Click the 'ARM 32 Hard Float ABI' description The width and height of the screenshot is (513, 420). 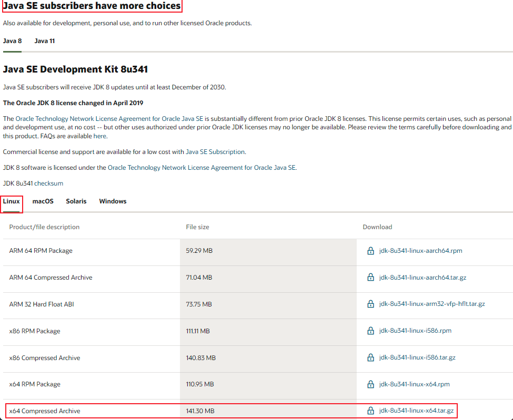coord(42,304)
